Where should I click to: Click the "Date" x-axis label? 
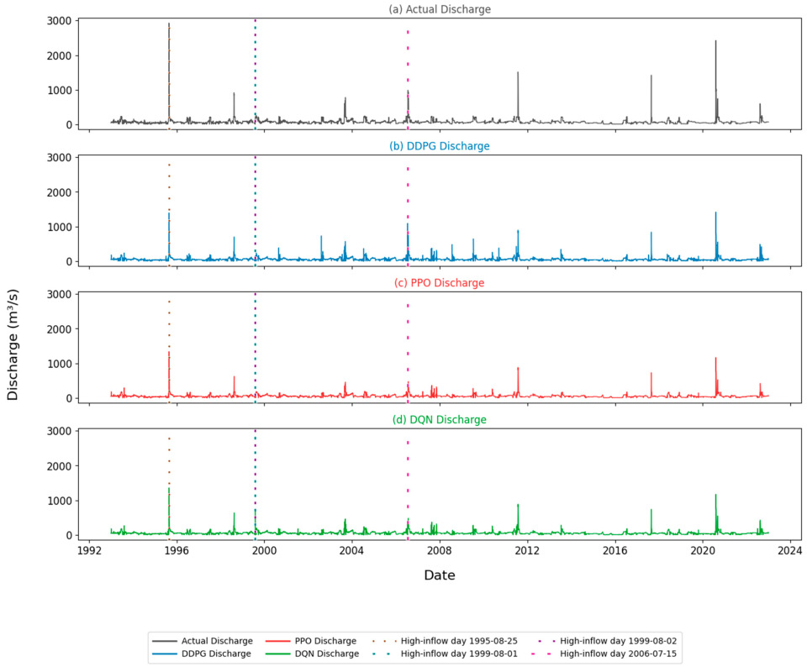click(440, 575)
